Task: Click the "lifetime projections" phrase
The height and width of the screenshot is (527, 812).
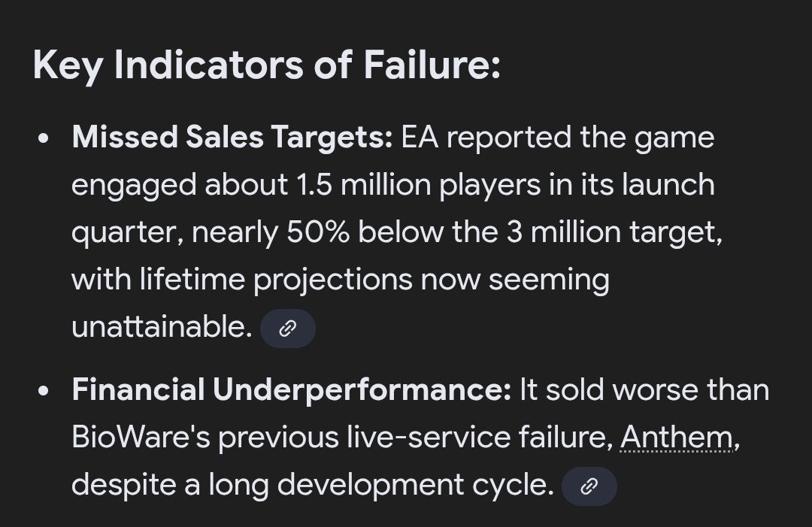Action: click(x=275, y=280)
